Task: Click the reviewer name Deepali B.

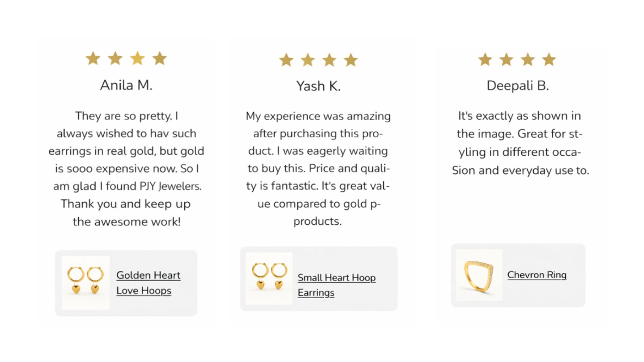Action: coord(518,85)
